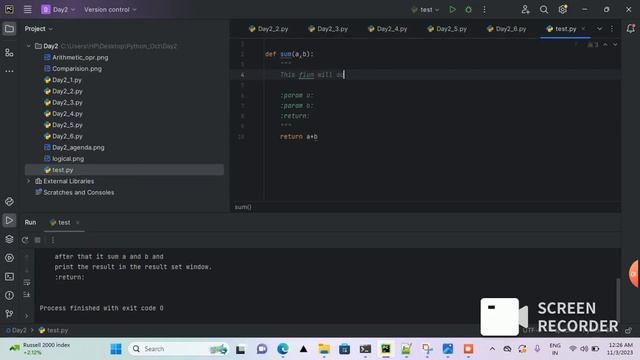Viewport: 640px width, 360px height.
Task: Click sum() breadcrumb below editor
Action: pos(243,207)
